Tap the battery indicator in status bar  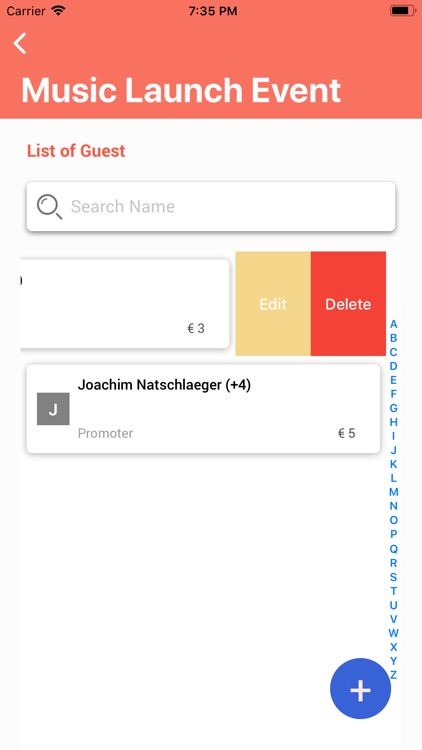pos(402,11)
